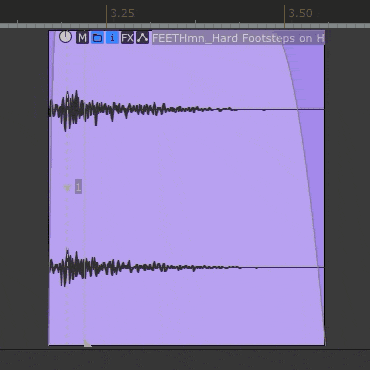Image resolution: width=370 pixels, height=370 pixels.
Task: Open the clip envelope automation icon
Action: click(x=143, y=38)
